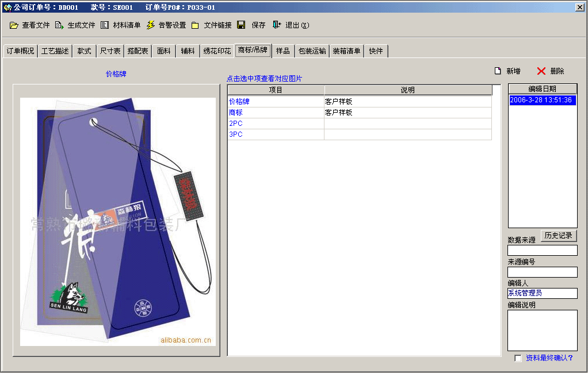Click the 编辑人 field showing 系统管理员

tap(542, 293)
